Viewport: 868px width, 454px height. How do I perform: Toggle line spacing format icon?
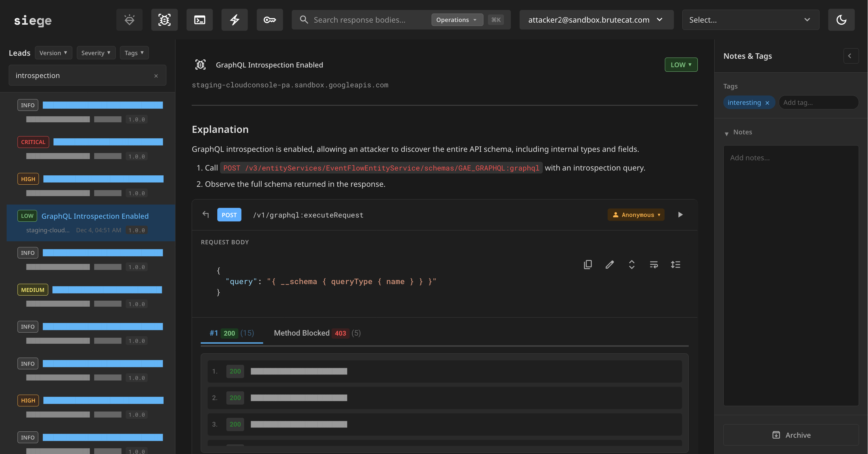675,265
